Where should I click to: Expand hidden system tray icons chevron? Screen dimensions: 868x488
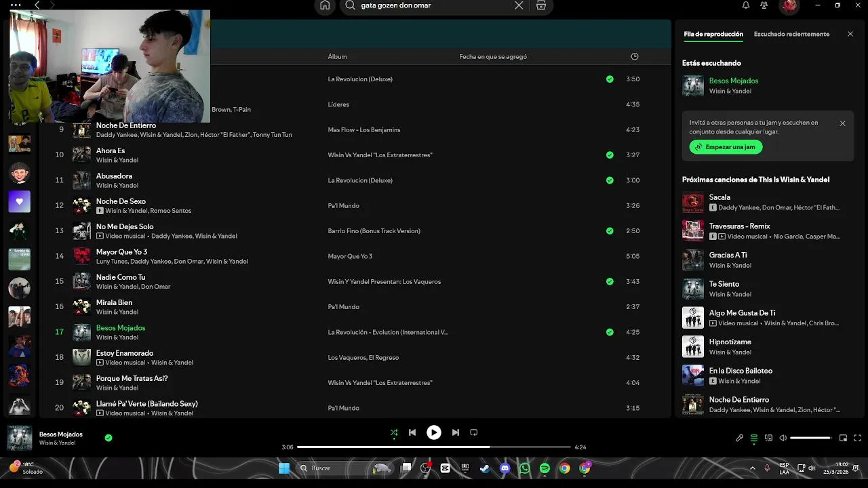(x=752, y=468)
